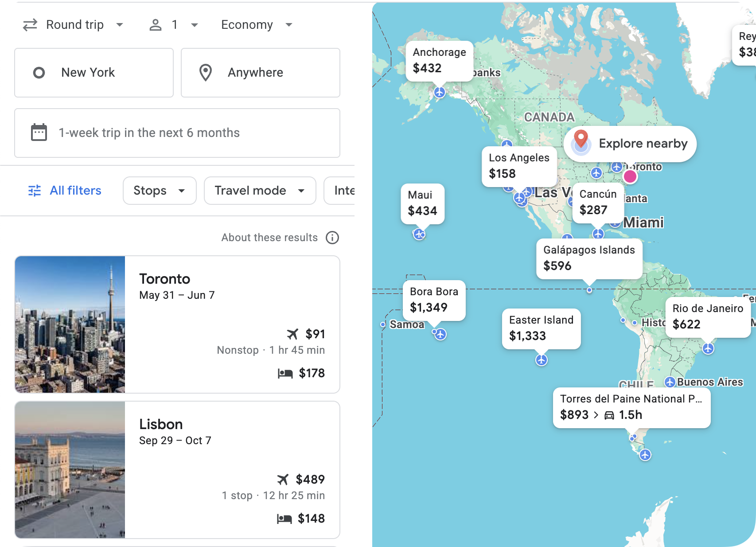Viewport: 756px width, 547px height.
Task: Select the calendar icon in the date field
Action: tap(39, 132)
